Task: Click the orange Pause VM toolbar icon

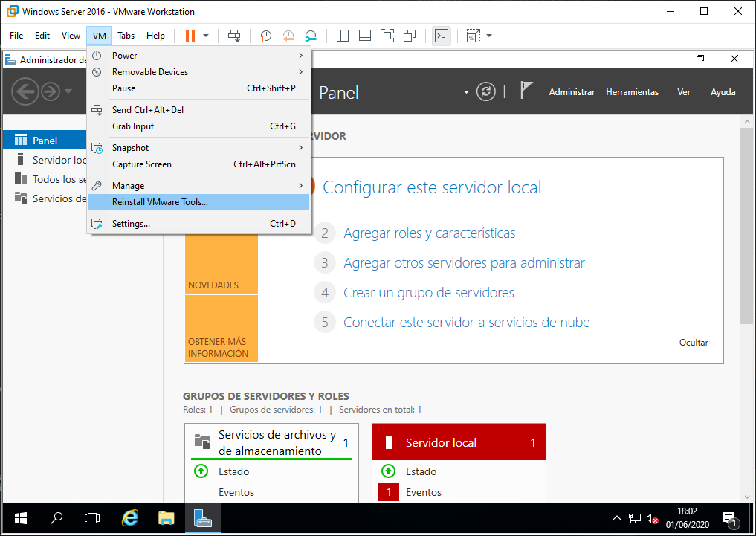Action: (190, 36)
